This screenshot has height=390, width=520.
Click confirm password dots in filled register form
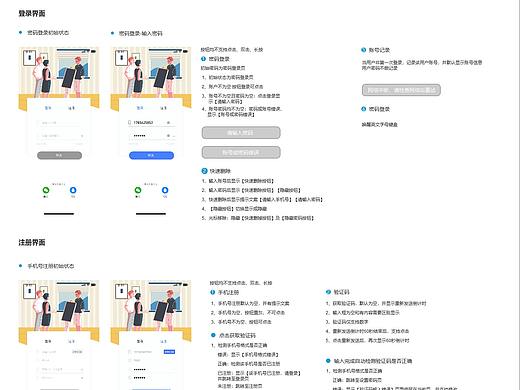click(139, 378)
